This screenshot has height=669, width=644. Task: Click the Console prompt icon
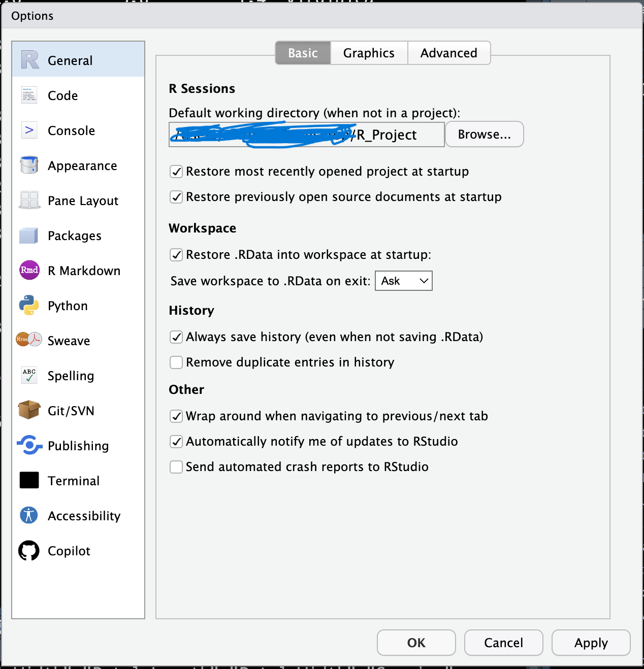tap(29, 130)
